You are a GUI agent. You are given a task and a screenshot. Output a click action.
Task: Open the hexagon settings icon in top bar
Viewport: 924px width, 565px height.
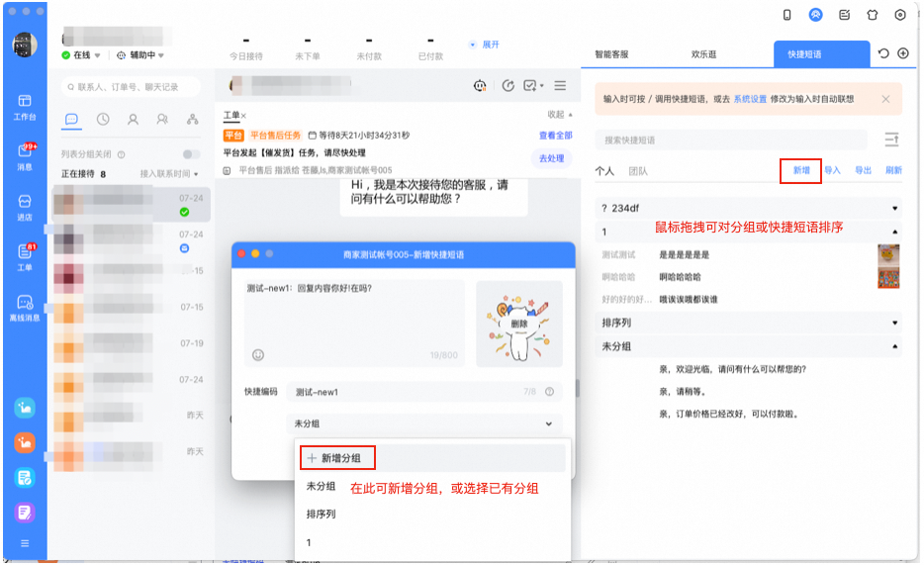coord(900,15)
